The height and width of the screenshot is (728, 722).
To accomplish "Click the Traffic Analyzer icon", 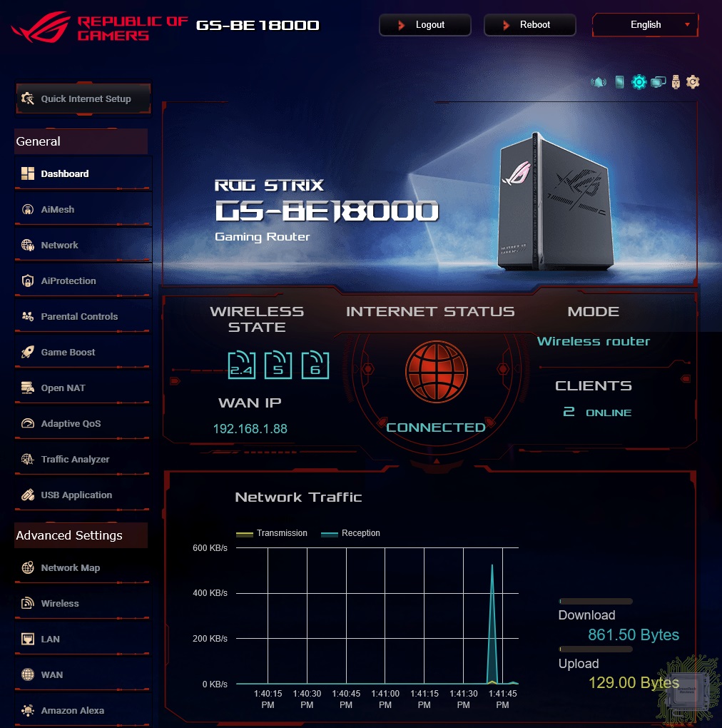I will (28, 459).
